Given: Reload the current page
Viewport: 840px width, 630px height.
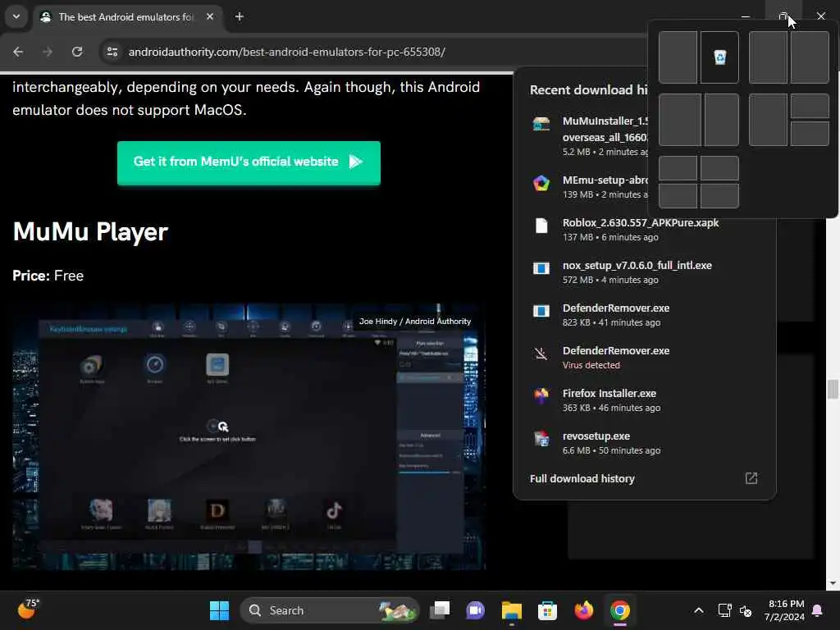Looking at the screenshot, I should click(77, 52).
